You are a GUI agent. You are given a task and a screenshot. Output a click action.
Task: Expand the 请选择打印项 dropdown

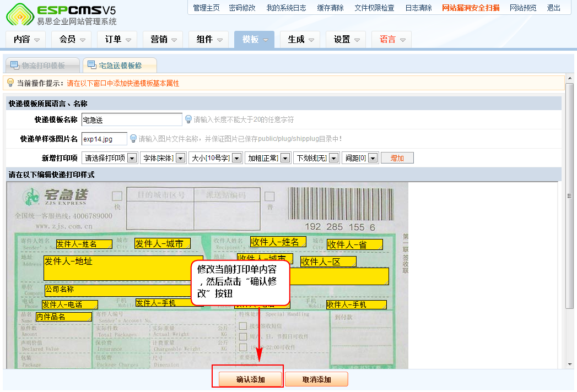pyautogui.click(x=110, y=158)
